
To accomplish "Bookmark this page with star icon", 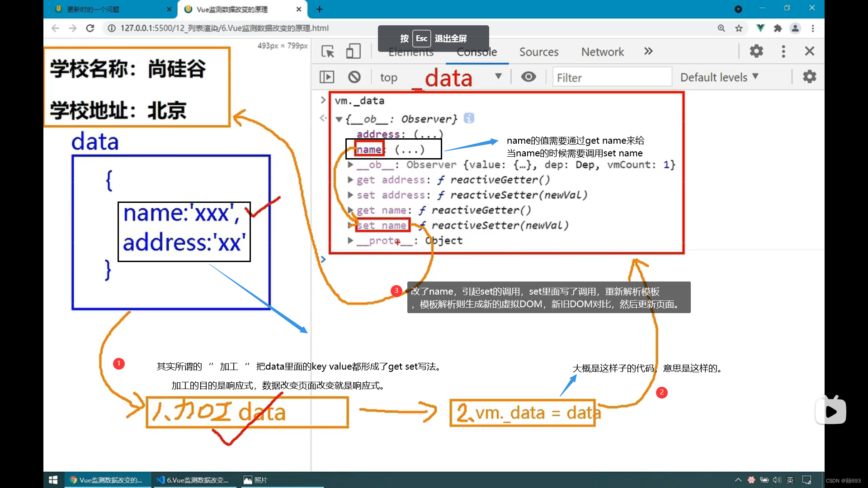I will (x=739, y=28).
